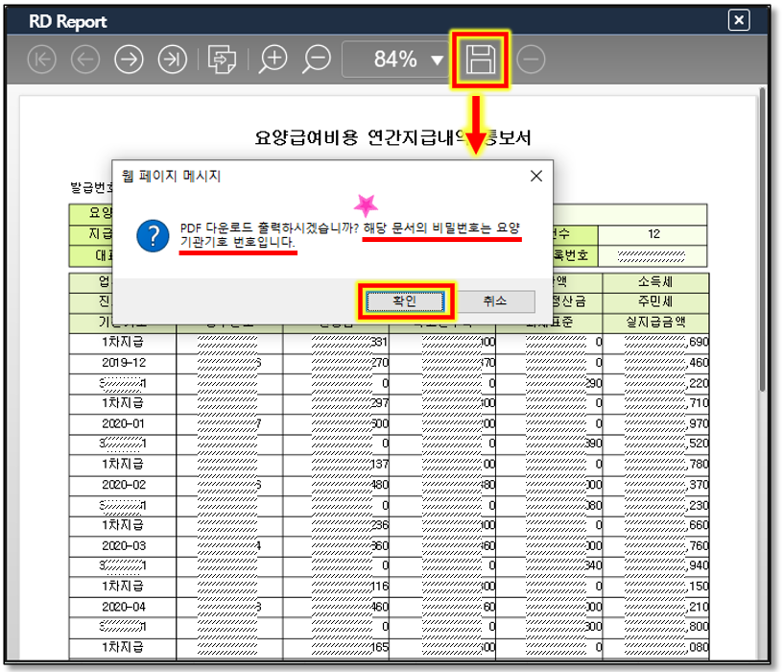Confirm PDF download with 확인 button
Screen dimensions: 784x672
click(404, 300)
